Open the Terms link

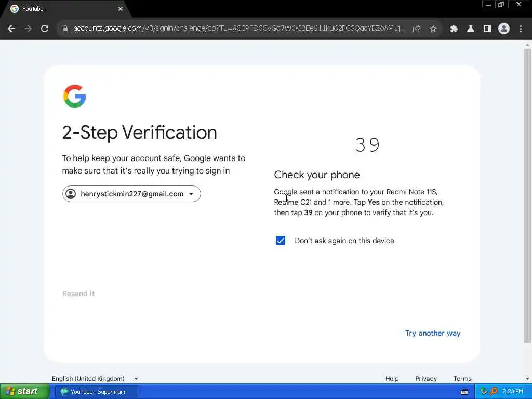[x=462, y=378]
